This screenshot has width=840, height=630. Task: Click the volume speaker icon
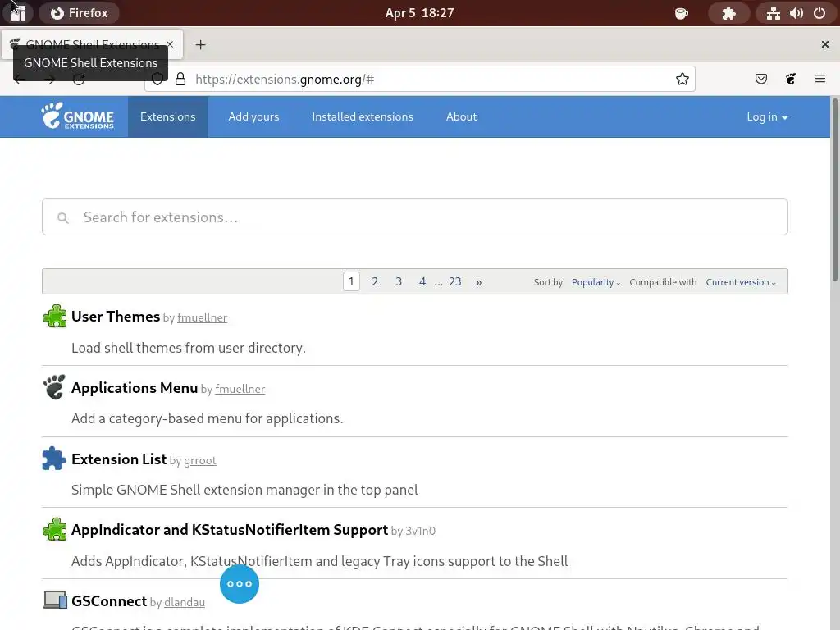tap(797, 13)
